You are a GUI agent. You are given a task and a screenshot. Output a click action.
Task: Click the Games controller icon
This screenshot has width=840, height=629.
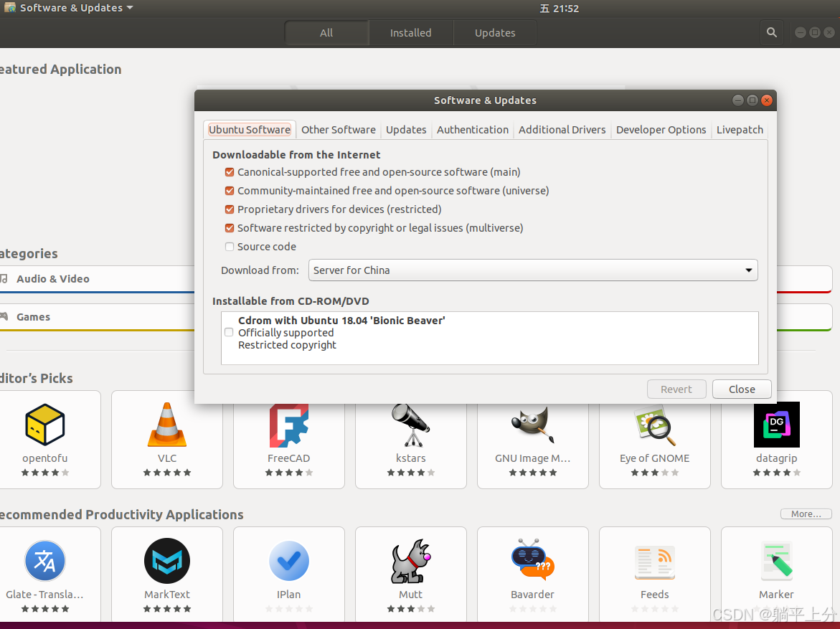click(x=4, y=316)
